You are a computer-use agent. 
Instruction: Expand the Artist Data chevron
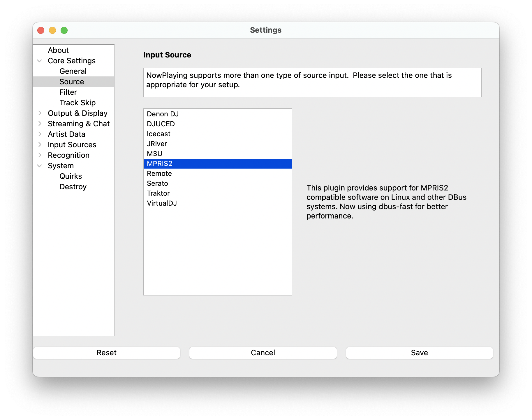[40, 134]
